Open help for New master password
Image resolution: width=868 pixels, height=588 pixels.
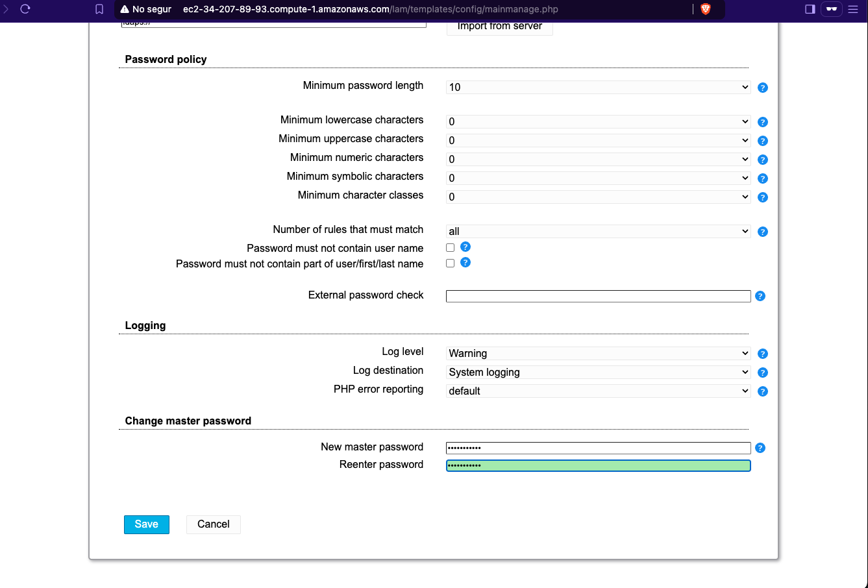(x=760, y=448)
